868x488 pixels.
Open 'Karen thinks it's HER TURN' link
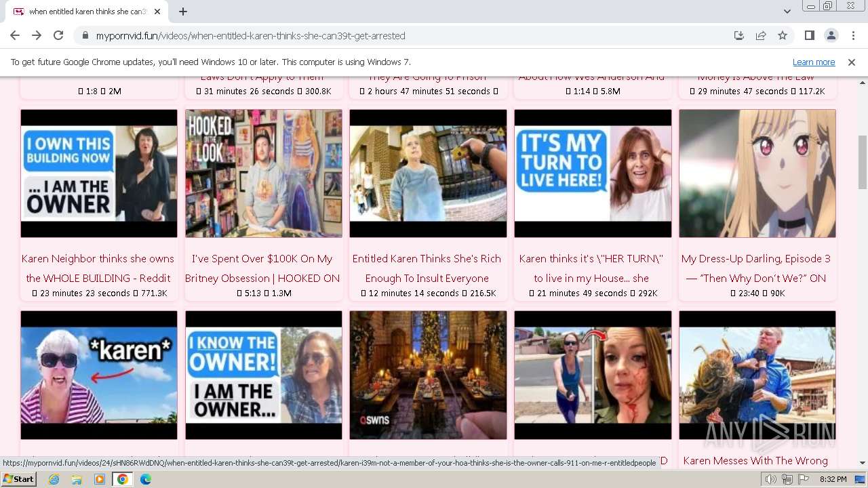coord(591,268)
